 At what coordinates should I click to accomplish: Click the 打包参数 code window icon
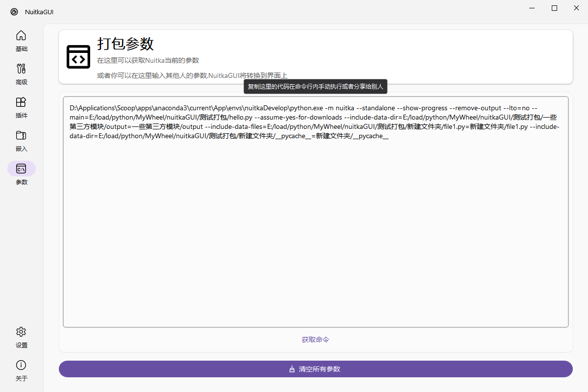(x=78, y=57)
